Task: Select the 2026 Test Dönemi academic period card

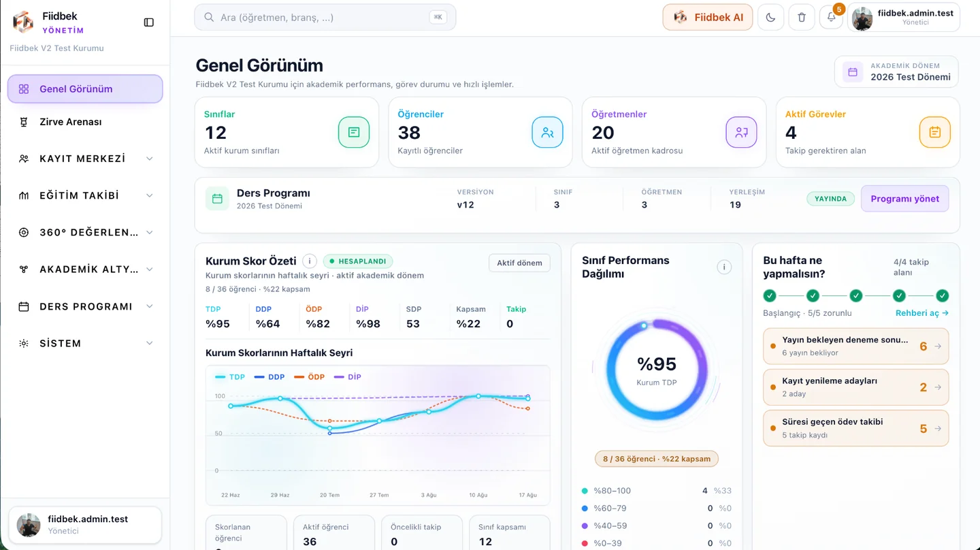Action: point(897,71)
